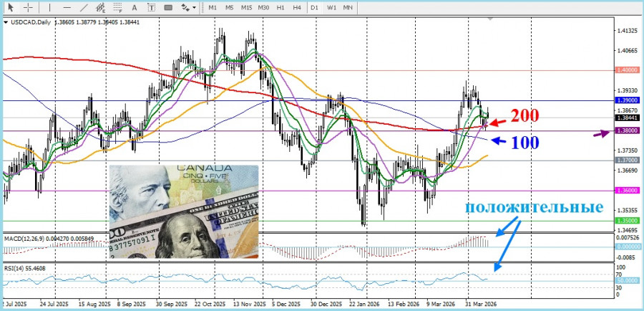Select the text tool (A)

pyautogui.click(x=135, y=7)
